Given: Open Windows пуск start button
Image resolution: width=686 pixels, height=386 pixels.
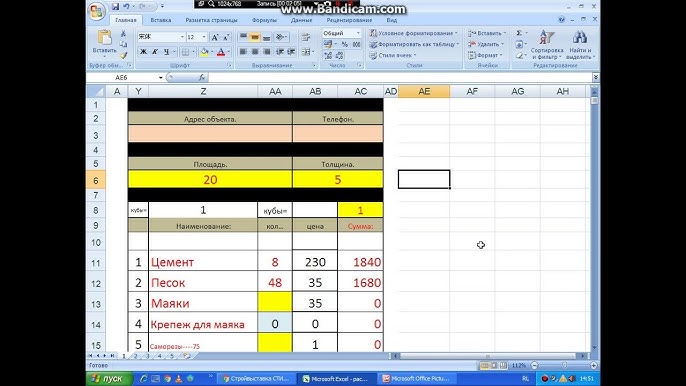Looking at the screenshot, I should (x=108, y=379).
